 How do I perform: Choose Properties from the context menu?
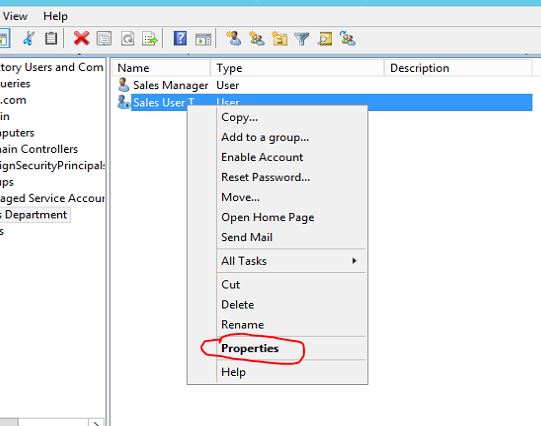(x=250, y=348)
